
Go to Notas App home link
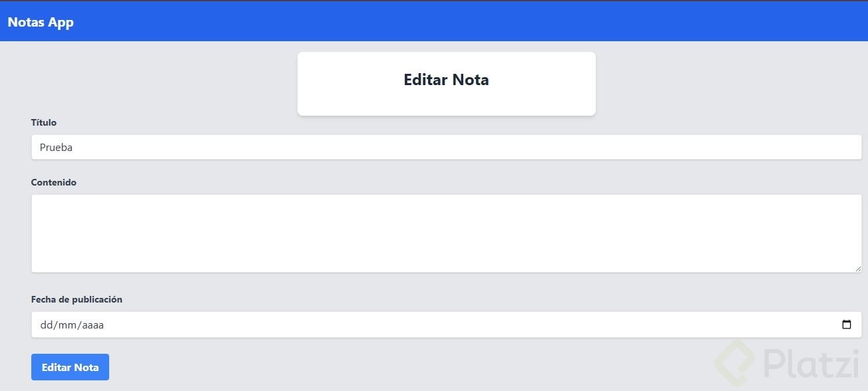click(41, 22)
